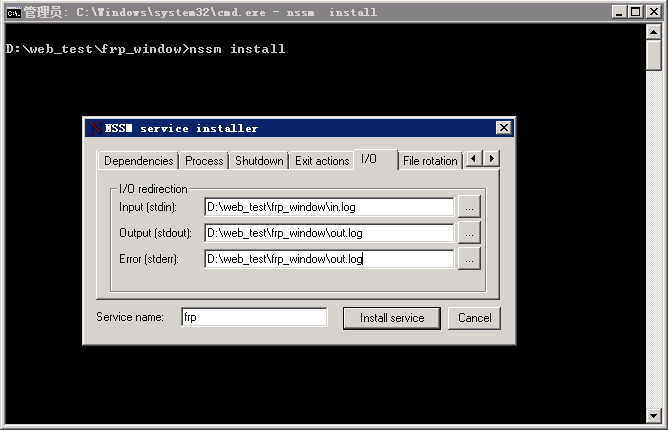This screenshot has height=430, width=668.
Task: Browse for the Output (stdout) file
Action: (470, 233)
